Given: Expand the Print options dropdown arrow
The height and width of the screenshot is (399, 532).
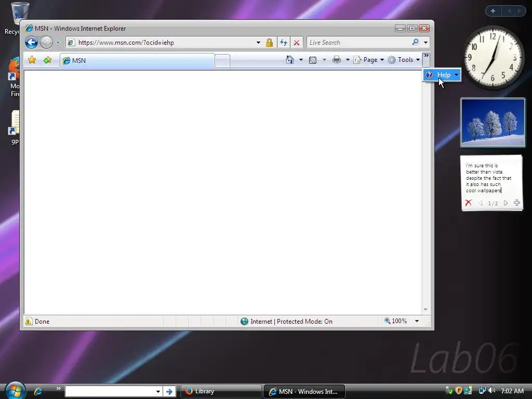Looking at the screenshot, I should pos(348,60).
